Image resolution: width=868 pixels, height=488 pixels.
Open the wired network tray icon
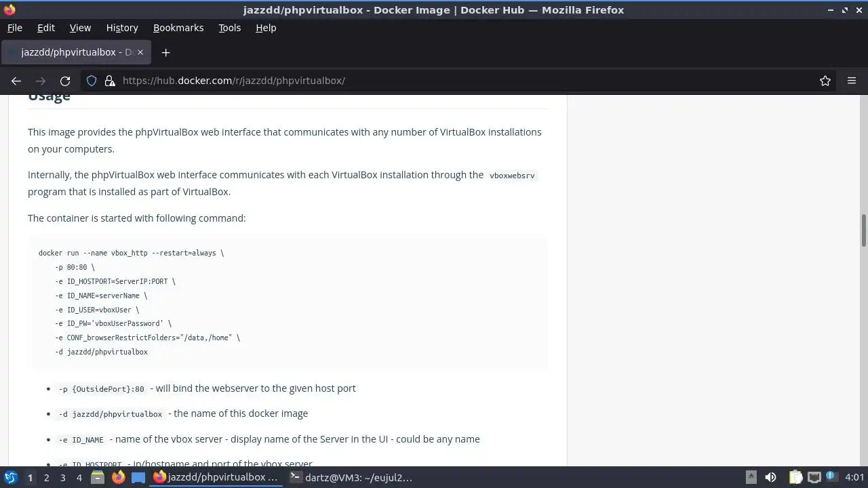tap(814, 478)
